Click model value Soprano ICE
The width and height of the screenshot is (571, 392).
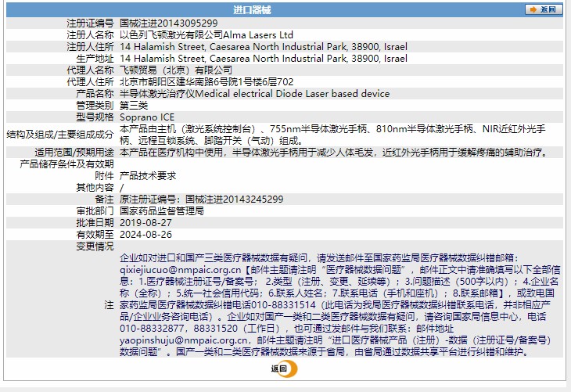click(x=147, y=117)
